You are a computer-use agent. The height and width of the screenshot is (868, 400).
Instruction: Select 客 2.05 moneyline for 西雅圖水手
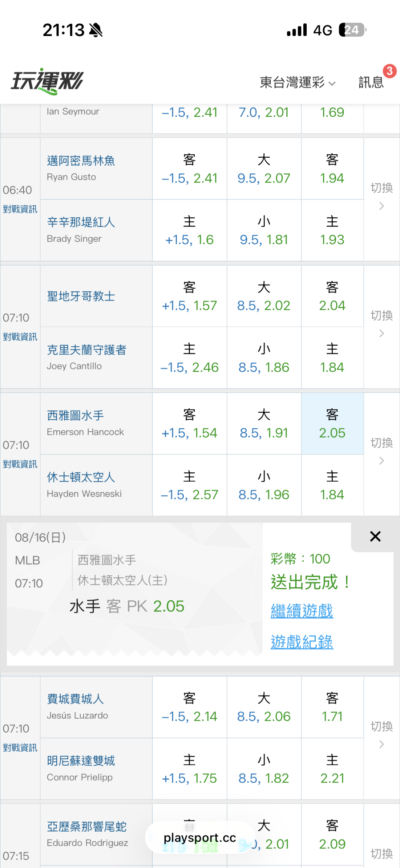[x=332, y=423]
